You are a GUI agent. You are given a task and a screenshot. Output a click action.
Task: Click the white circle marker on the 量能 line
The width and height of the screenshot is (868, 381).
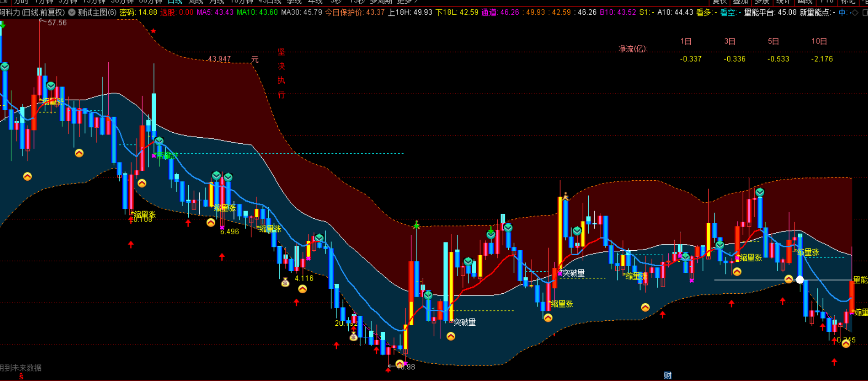(x=800, y=280)
